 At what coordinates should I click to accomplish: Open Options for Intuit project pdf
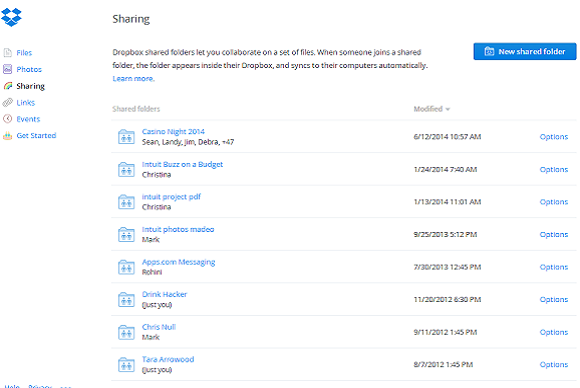click(x=553, y=202)
